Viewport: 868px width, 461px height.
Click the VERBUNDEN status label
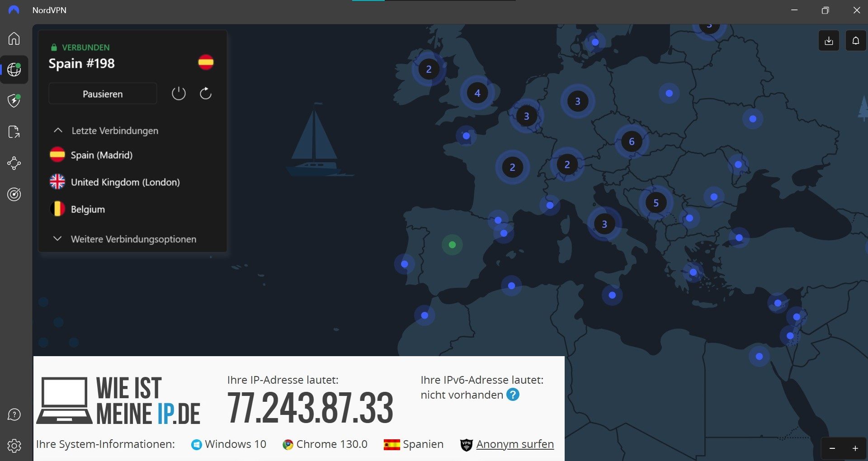tap(85, 47)
